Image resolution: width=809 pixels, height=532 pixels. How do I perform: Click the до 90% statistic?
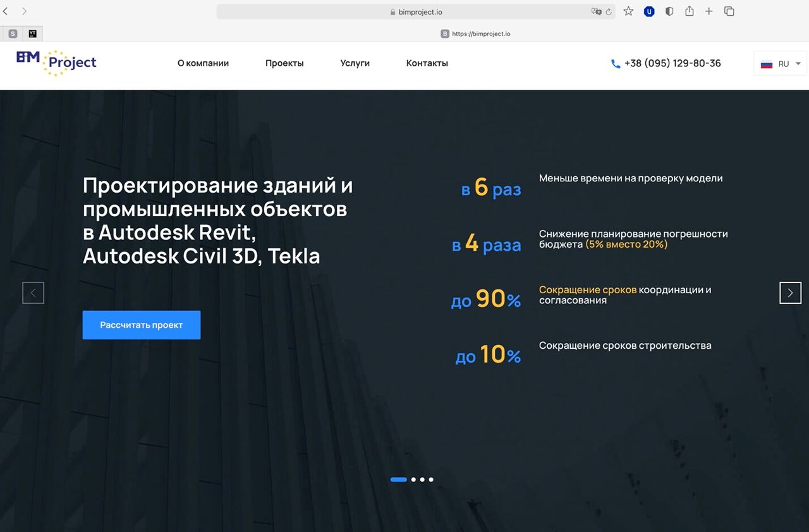(486, 299)
